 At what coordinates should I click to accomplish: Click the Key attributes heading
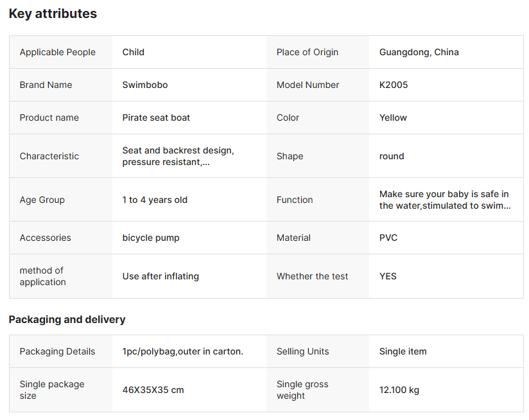click(x=53, y=13)
